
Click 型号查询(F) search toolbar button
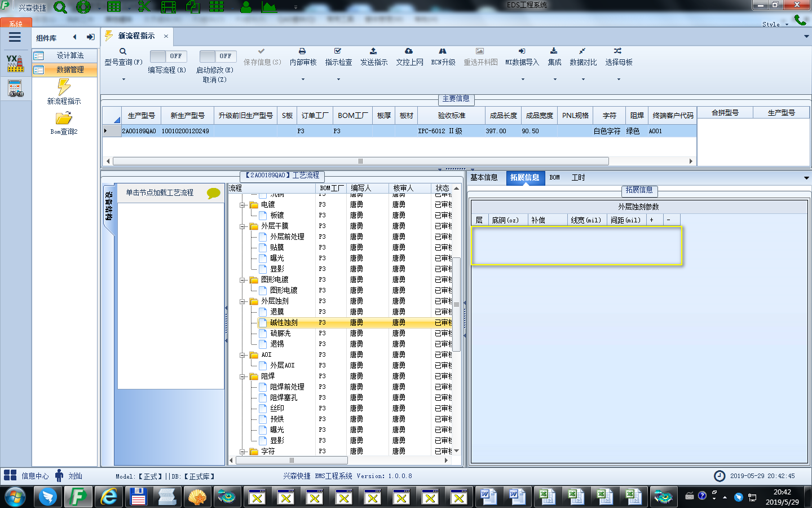[x=123, y=57]
